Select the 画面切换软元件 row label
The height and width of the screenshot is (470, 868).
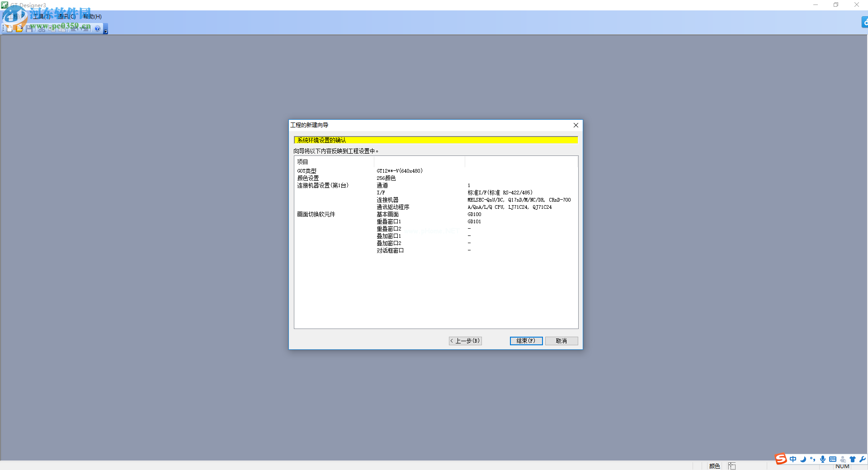click(316, 214)
